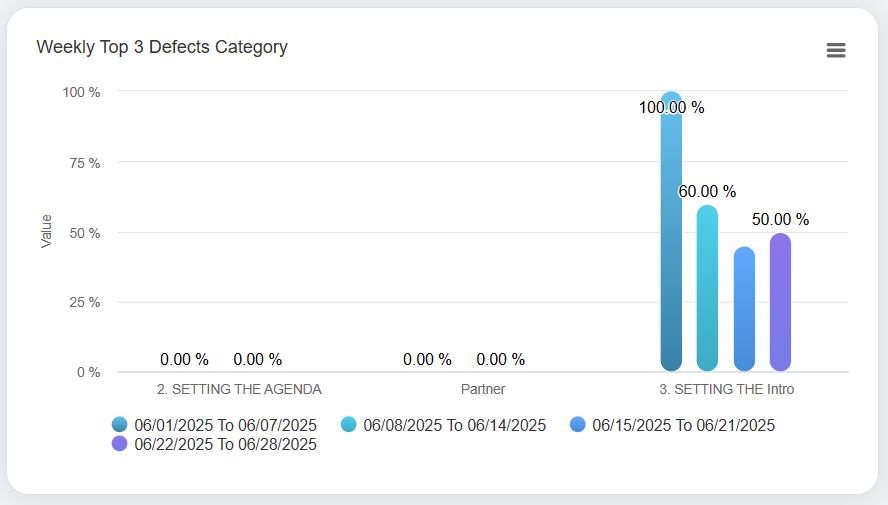Hide the 06/22/2025 To 06/28/2025 series label
888x505 pixels.
tap(225, 444)
